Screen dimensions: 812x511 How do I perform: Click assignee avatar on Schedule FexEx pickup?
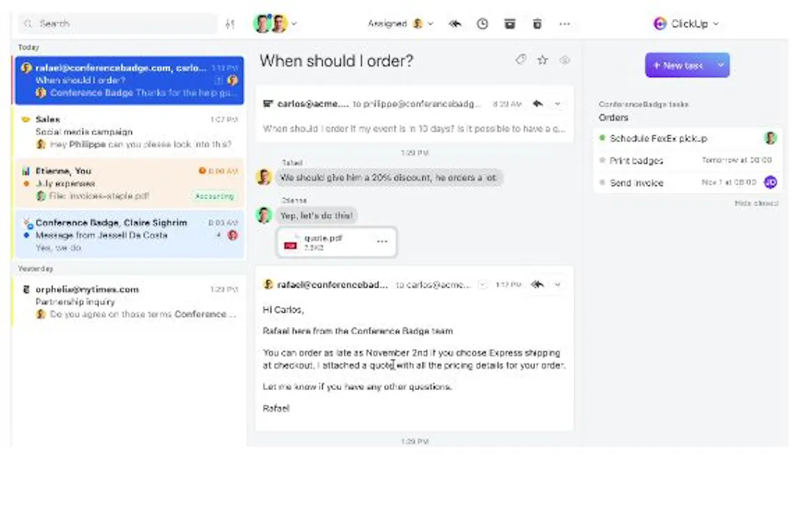pos(770,138)
